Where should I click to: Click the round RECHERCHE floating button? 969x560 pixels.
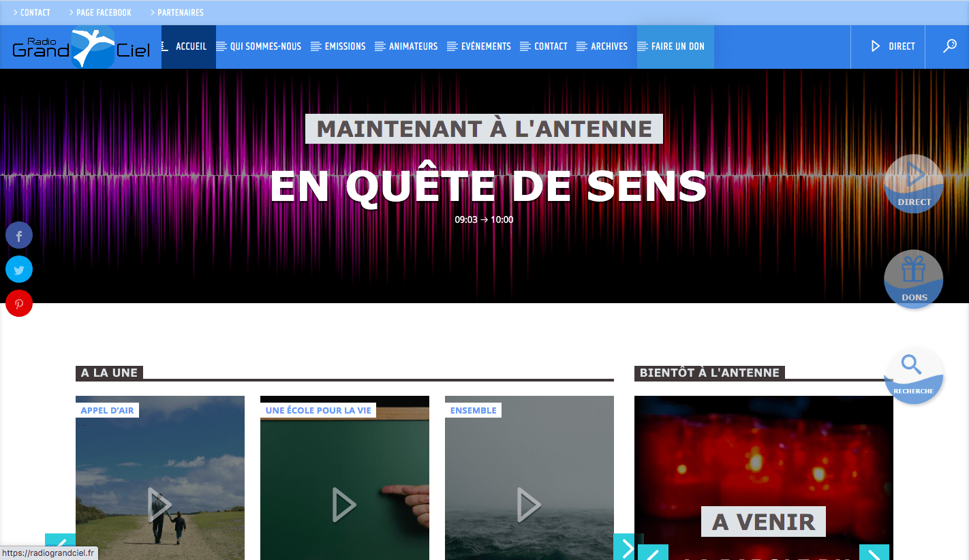pyautogui.click(x=913, y=375)
